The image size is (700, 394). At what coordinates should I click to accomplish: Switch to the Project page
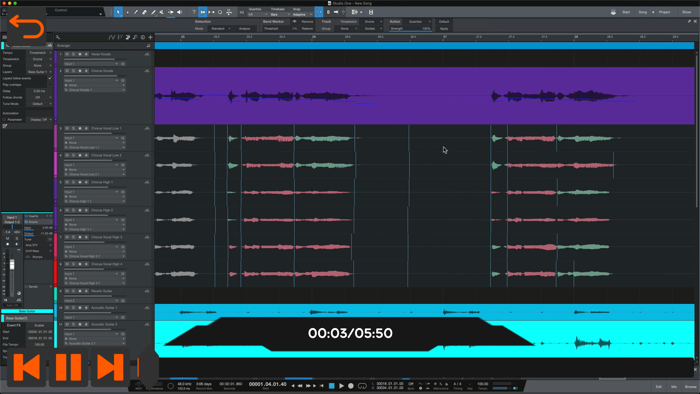point(664,12)
